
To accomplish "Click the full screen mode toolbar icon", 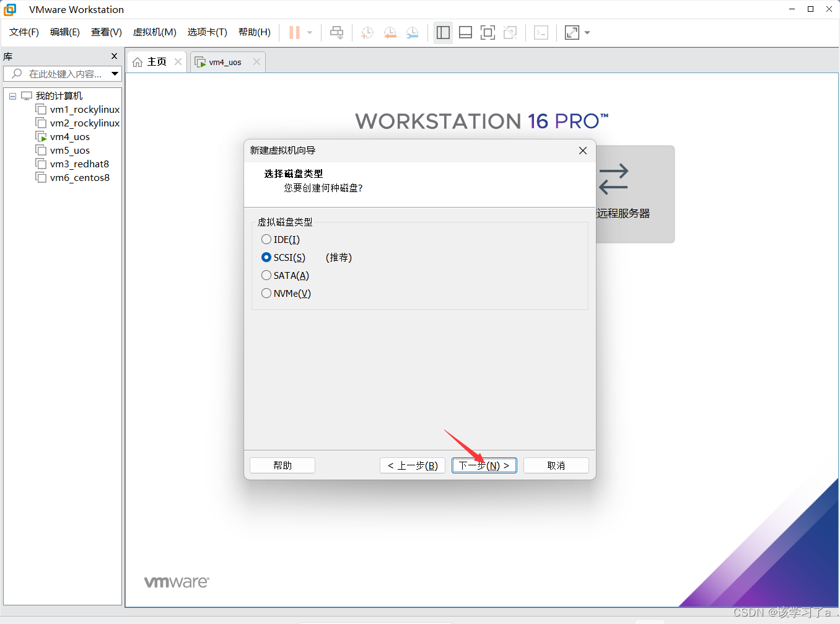I will 488,33.
